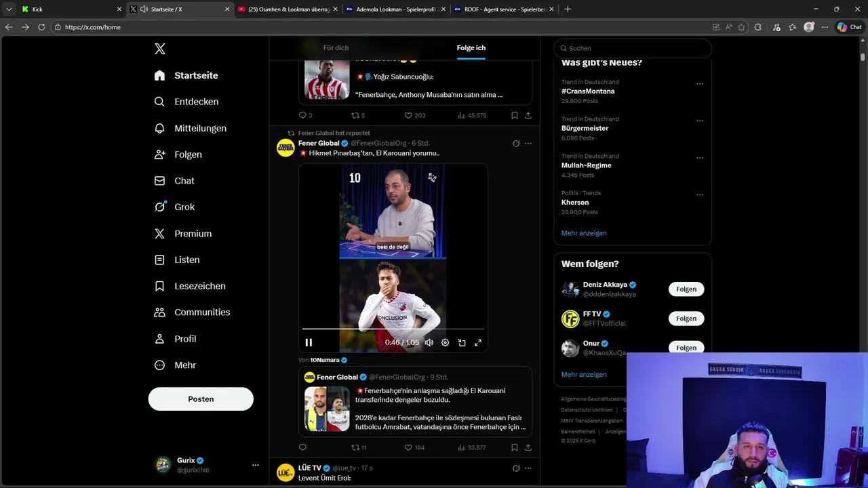Reload the current page
This screenshot has height=488, width=868.
[x=41, y=27]
